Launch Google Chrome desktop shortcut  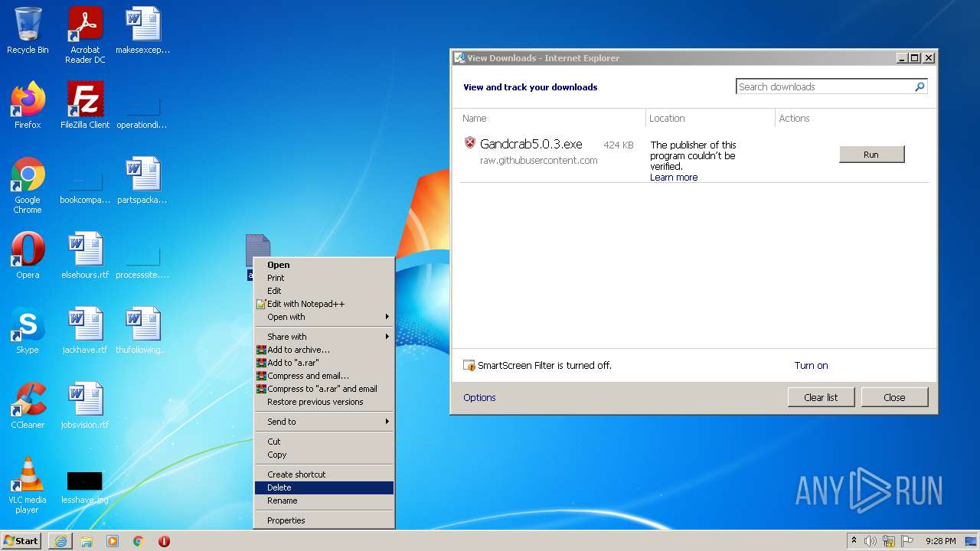28,185
